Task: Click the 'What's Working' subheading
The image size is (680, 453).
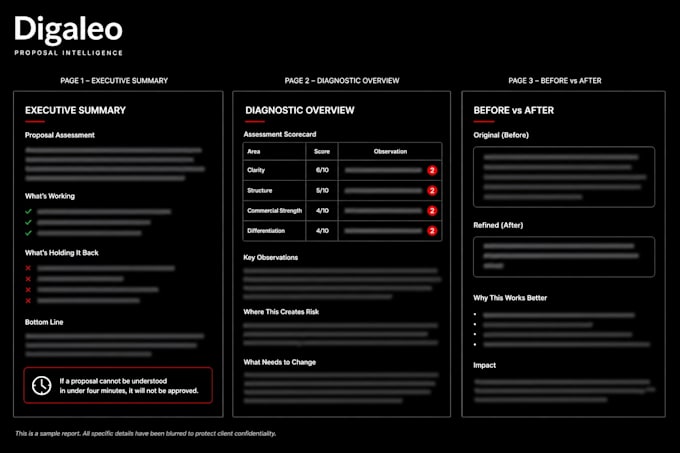Action: coord(50,196)
